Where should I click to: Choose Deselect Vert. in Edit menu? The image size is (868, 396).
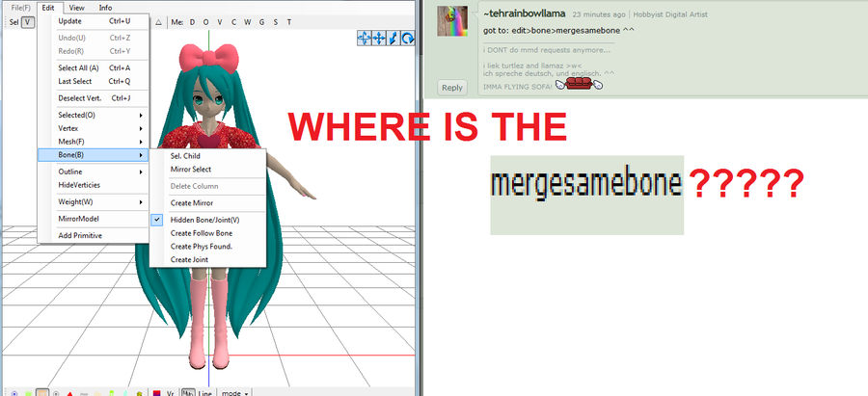(93, 98)
